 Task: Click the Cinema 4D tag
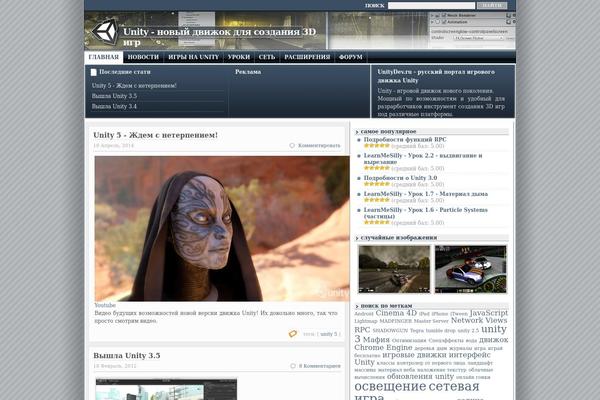(396, 313)
